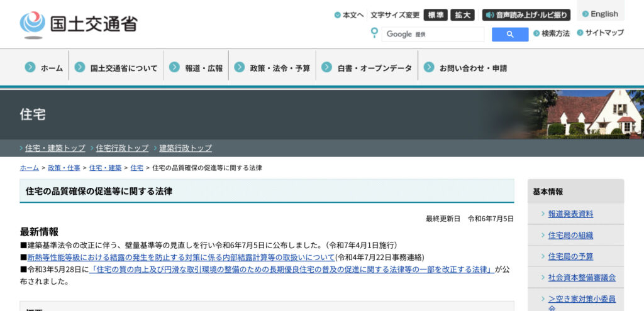Screen dimensions: 644x311
Task: Go to 建築行政トップ
Action: pos(186,148)
